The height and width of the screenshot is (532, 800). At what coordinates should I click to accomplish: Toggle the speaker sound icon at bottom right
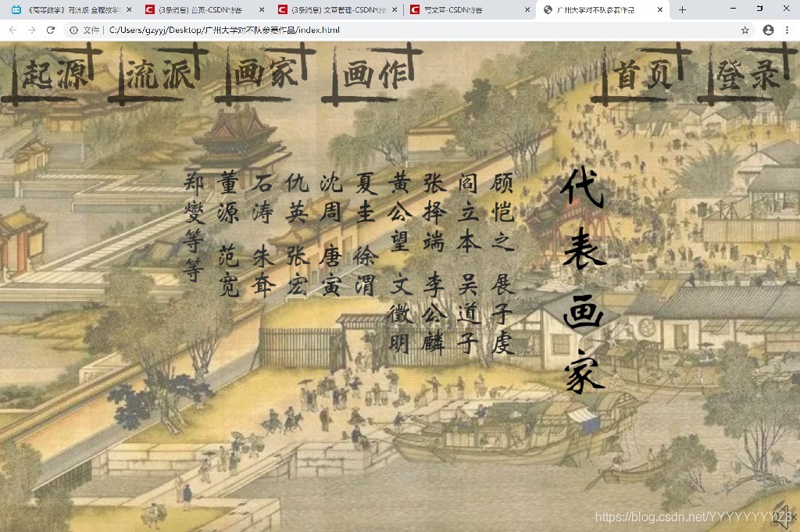click(x=783, y=516)
